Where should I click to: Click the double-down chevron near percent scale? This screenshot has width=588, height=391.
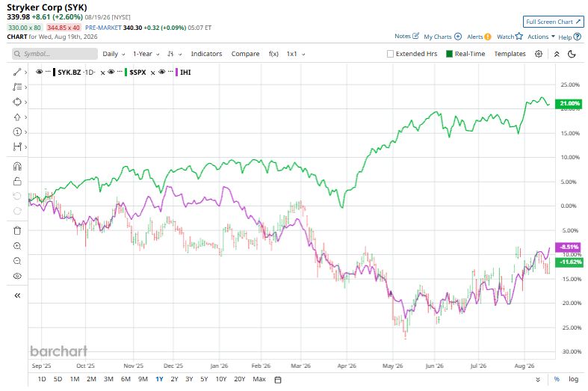(538, 380)
